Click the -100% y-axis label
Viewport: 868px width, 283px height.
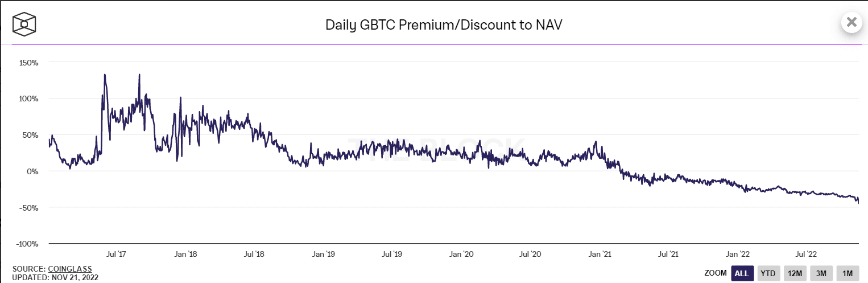(27, 244)
